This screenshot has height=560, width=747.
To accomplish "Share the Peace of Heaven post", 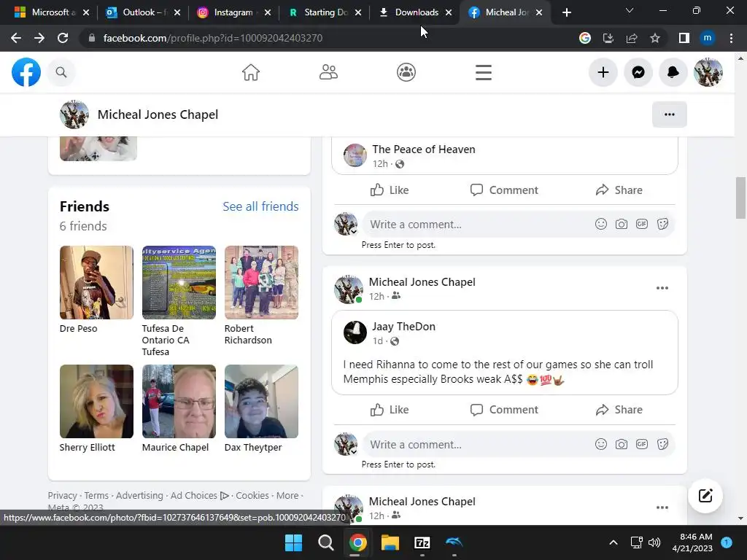I will point(619,190).
